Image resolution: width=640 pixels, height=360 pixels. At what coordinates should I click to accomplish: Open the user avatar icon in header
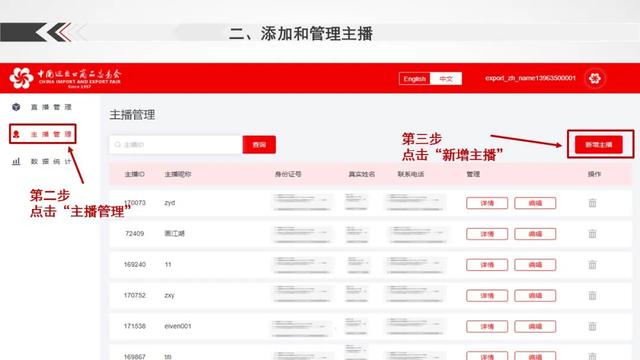pyautogui.click(x=594, y=78)
